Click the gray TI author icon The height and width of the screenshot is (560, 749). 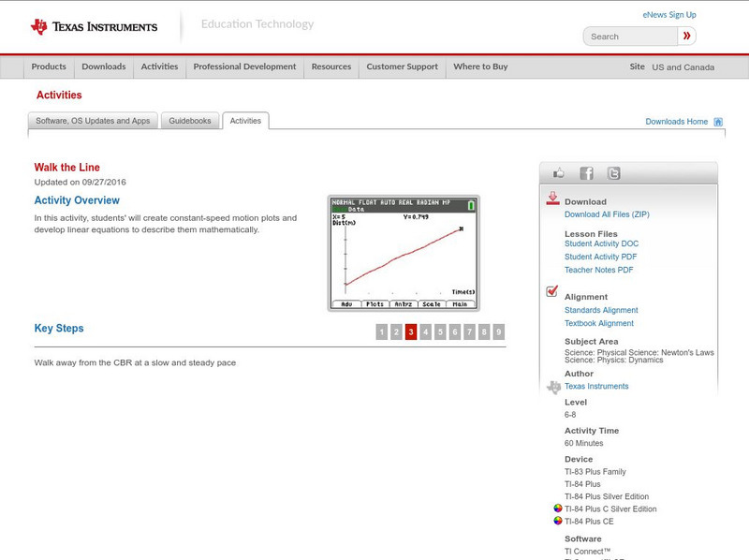pyautogui.click(x=553, y=387)
